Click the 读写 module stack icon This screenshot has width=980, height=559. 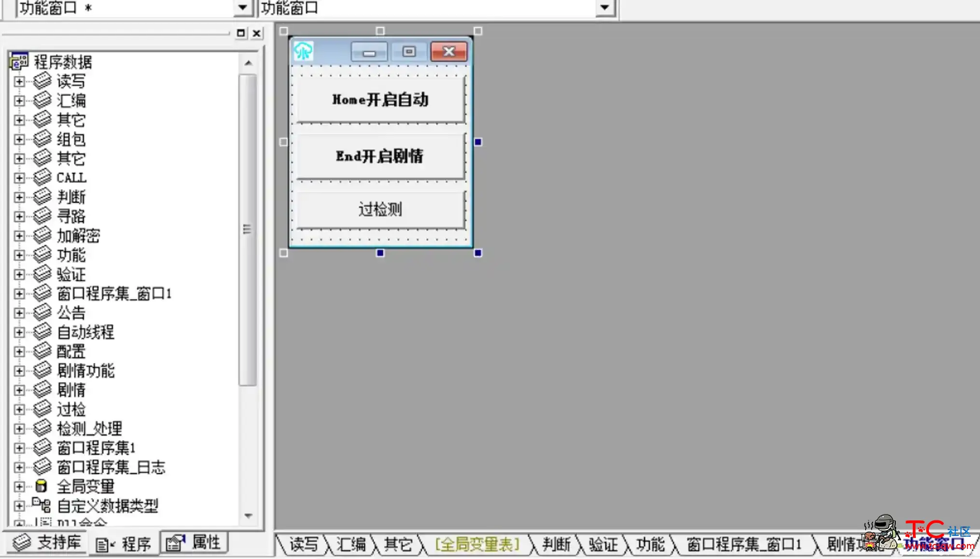tap(42, 80)
